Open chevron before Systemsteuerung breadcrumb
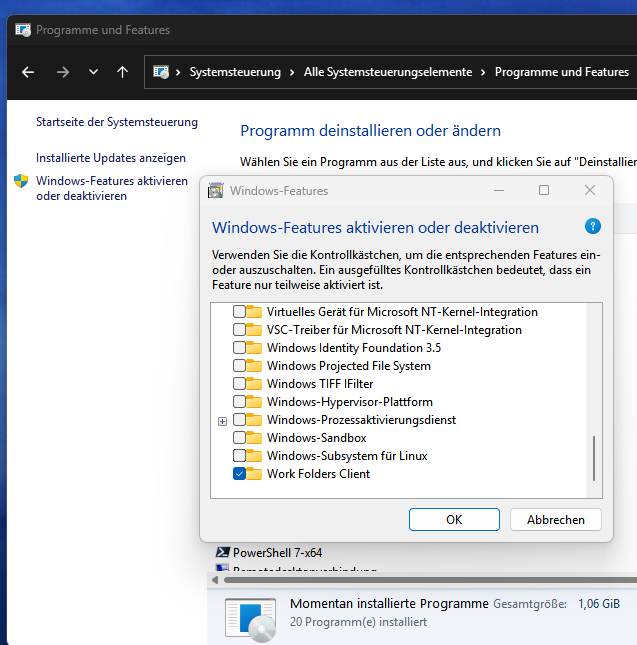Image resolution: width=637 pixels, height=645 pixels. coord(178,72)
